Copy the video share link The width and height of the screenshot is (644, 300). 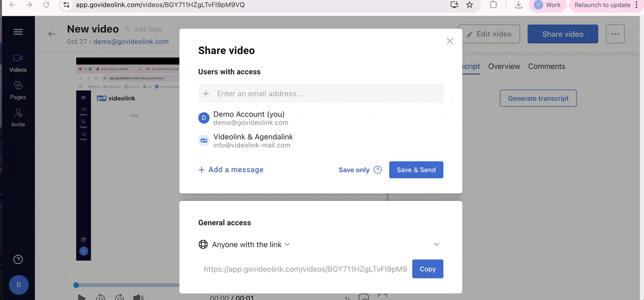427,269
